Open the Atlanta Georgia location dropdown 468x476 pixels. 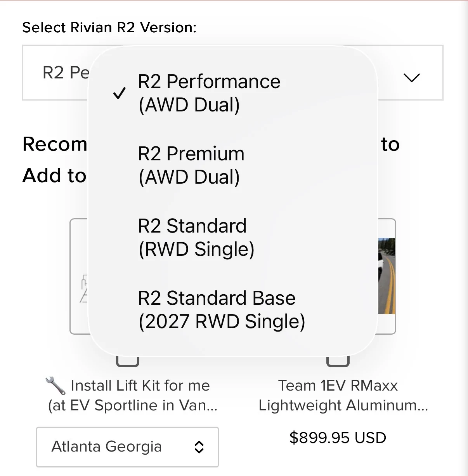pos(127,447)
